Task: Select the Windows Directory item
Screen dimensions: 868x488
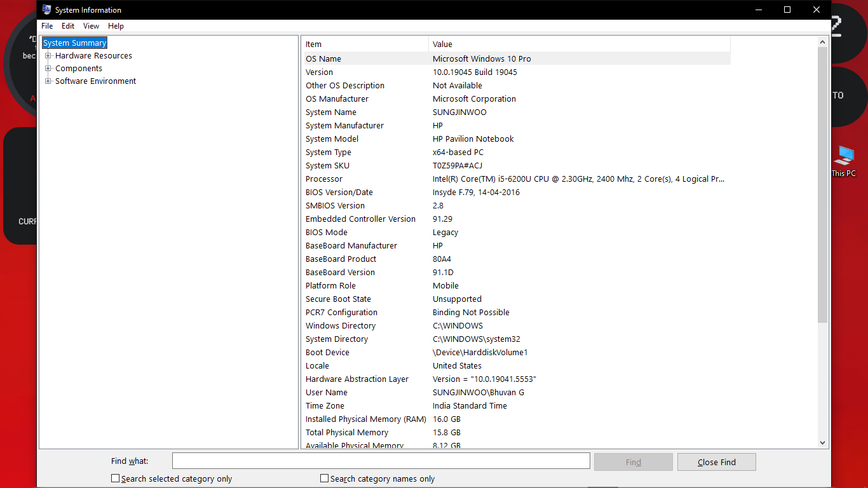Action: tap(341, 325)
